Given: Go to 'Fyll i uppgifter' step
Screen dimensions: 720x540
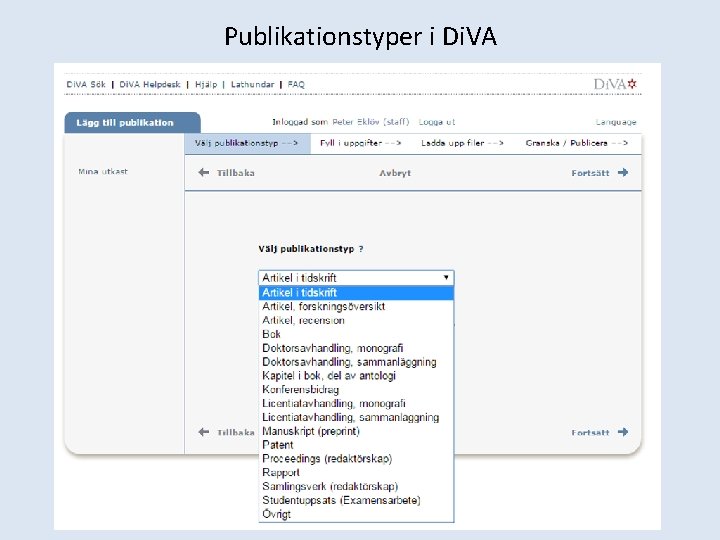Looking at the screenshot, I should [360, 143].
